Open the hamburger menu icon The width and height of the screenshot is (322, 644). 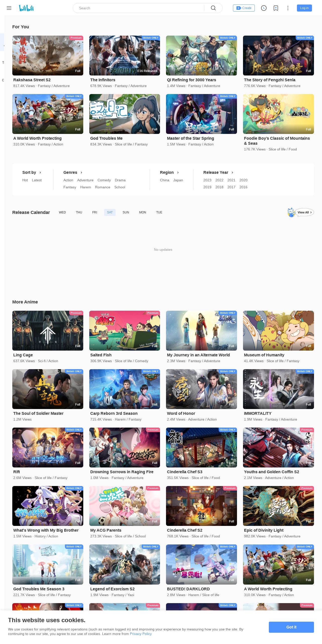9,8
